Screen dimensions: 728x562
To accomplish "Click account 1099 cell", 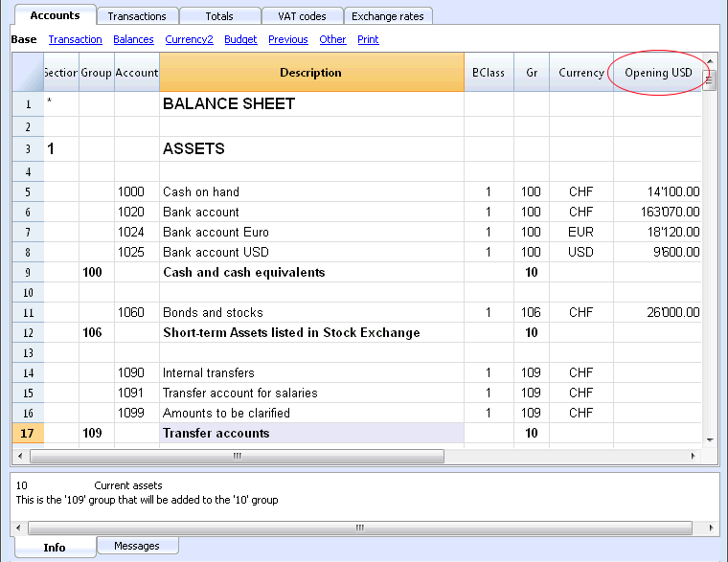I will [x=137, y=413].
